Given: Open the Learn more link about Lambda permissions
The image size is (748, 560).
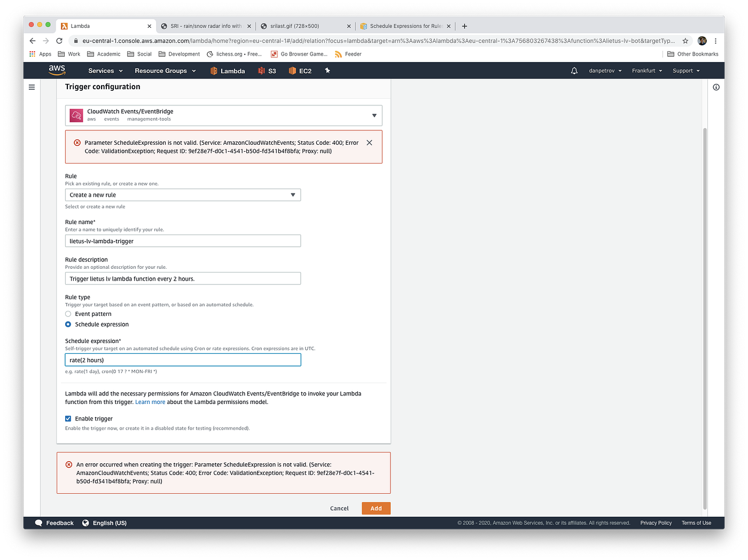Looking at the screenshot, I should [150, 401].
